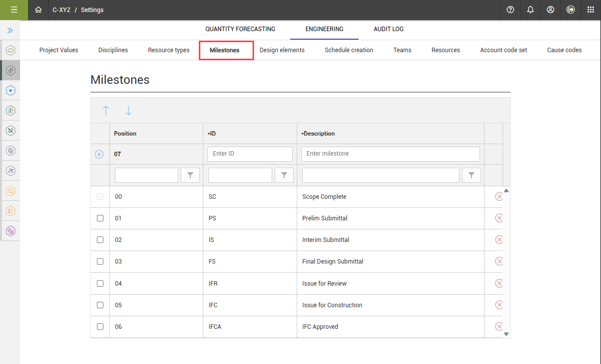601x364 pixels.
Task: Switch to the Audit Log tab
Action: pos(388,29)
